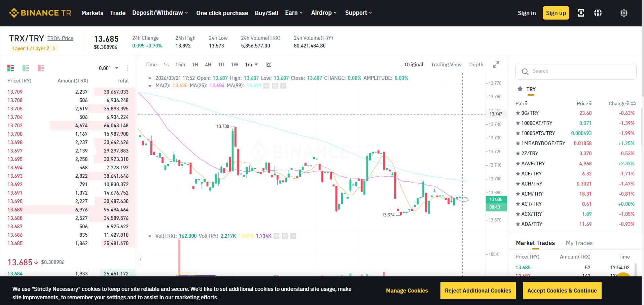644x305 pixels.
Task: Remove the volume indicator with X
Action: (293, 236)
